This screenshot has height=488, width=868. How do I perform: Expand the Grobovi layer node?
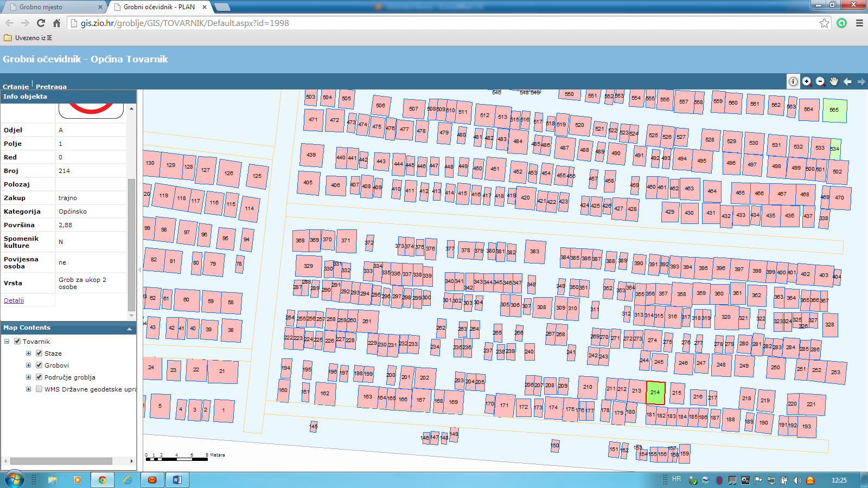(28, 365)
